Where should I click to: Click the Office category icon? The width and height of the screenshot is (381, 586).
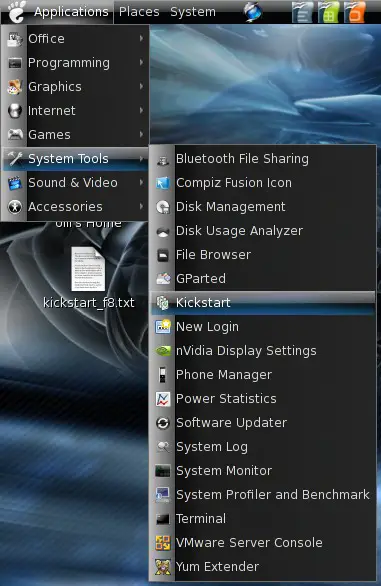tap(15, 39)
